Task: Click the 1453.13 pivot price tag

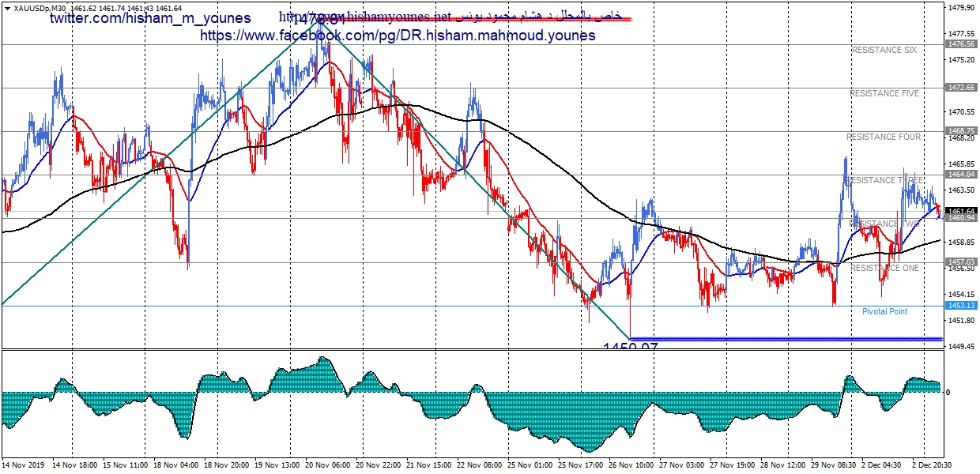Action: coord(961,306)
